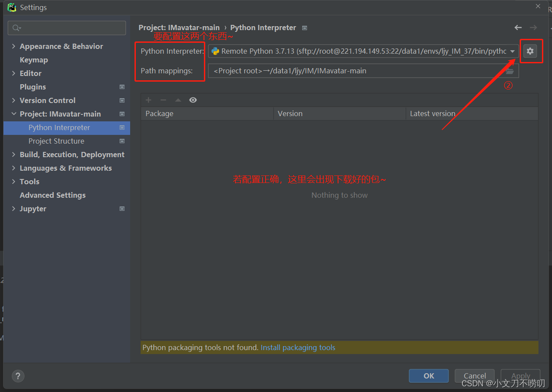This screenshot has width=552, height=392.
Task: Click the 'Nothing to show' text
Action: point(339,195)
